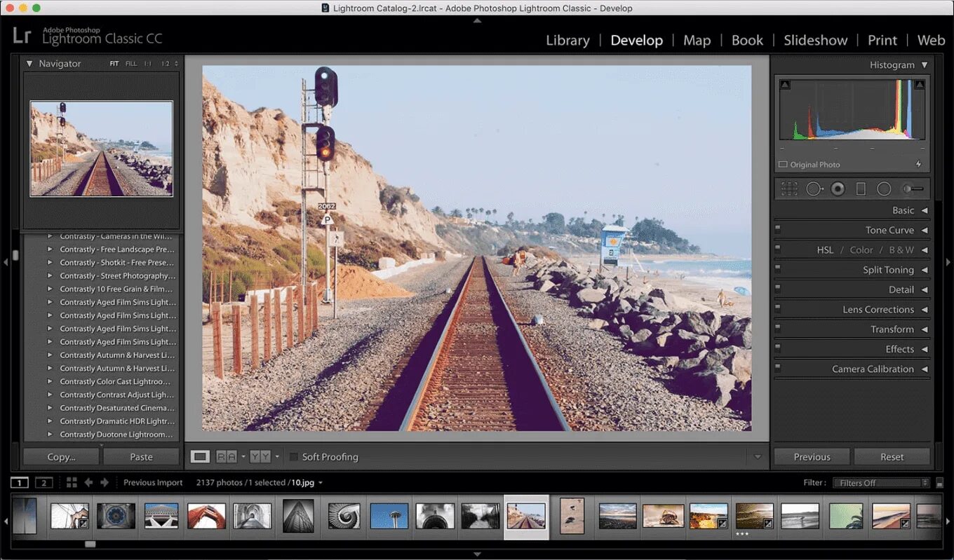
Task: Select the Graduated Filter tool
Action: tap(861, 189)
